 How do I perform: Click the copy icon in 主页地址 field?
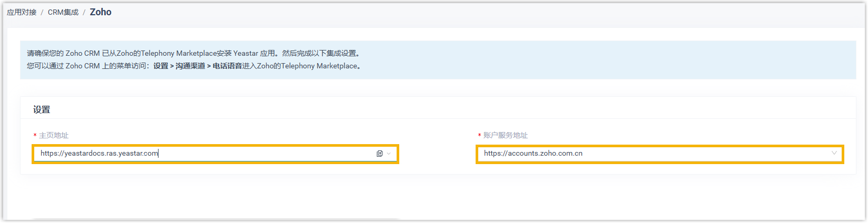point(379,154)
